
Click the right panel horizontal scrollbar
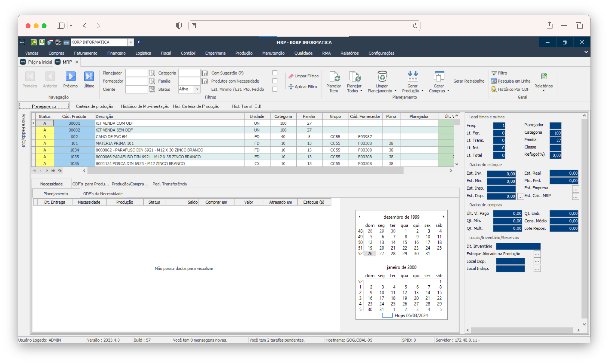click(x=522, y=330)
